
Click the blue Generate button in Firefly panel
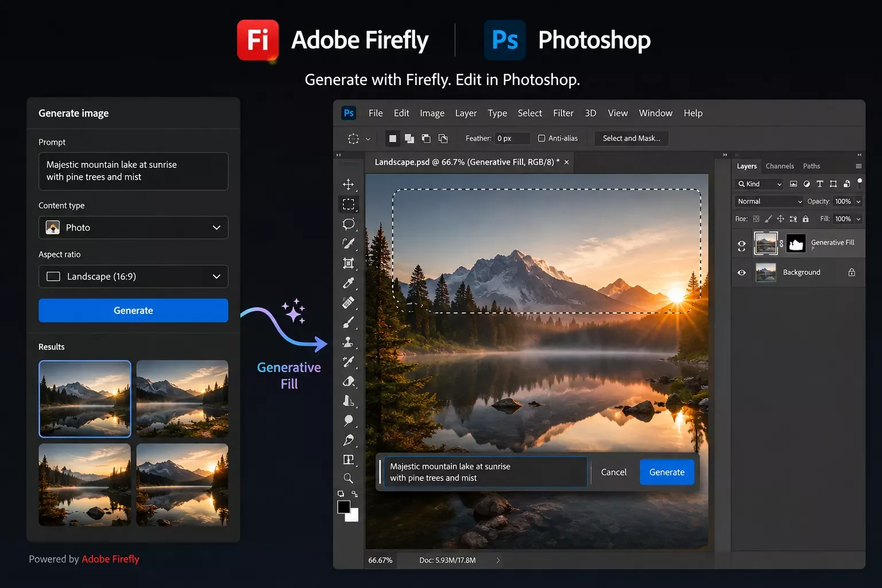(x=133, y=311)
